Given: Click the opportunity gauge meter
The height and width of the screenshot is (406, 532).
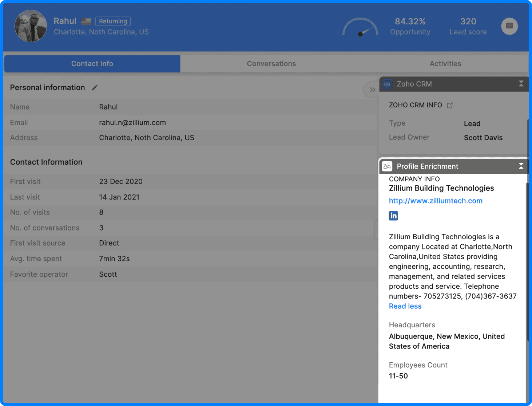Looking at the screenshot, I should tap(360, 27).
